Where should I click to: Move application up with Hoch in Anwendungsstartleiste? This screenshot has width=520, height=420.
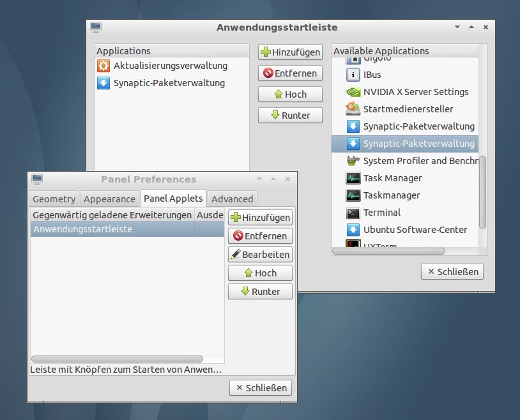[x=290, y=94]
